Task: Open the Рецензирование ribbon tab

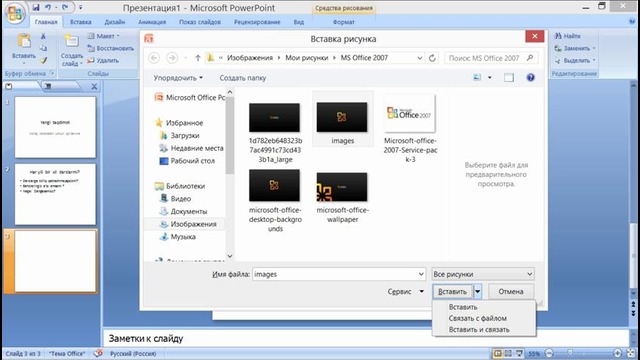Action: tap(257, 22)
